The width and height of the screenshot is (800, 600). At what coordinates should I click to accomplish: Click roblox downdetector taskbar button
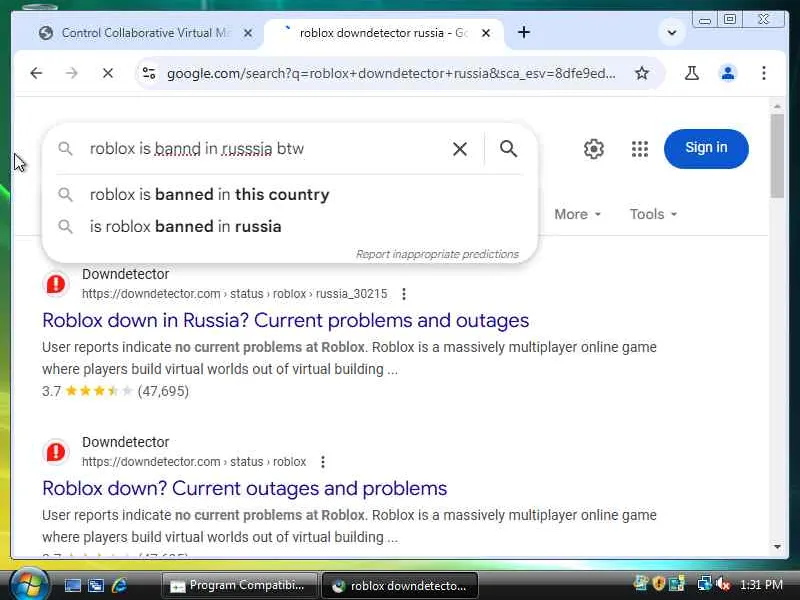pos(399,586)
